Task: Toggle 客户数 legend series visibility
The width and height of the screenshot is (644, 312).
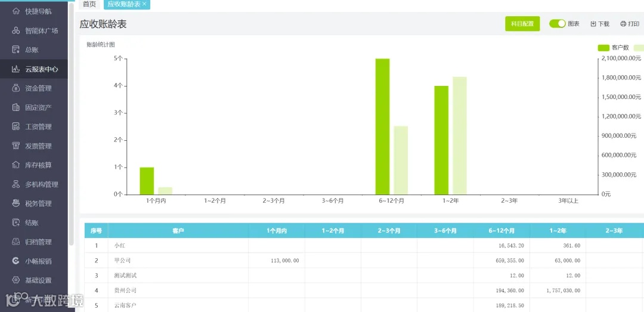Action: click(613, 48)
